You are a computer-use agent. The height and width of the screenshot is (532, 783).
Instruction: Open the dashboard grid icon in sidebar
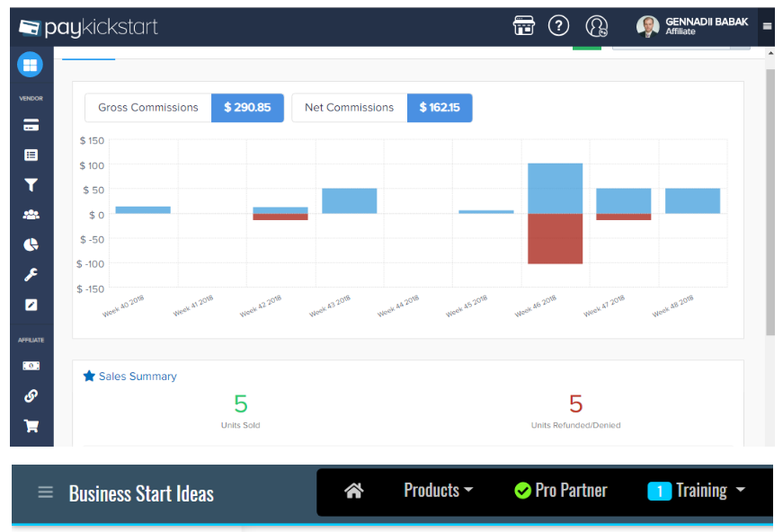(30, 65)
